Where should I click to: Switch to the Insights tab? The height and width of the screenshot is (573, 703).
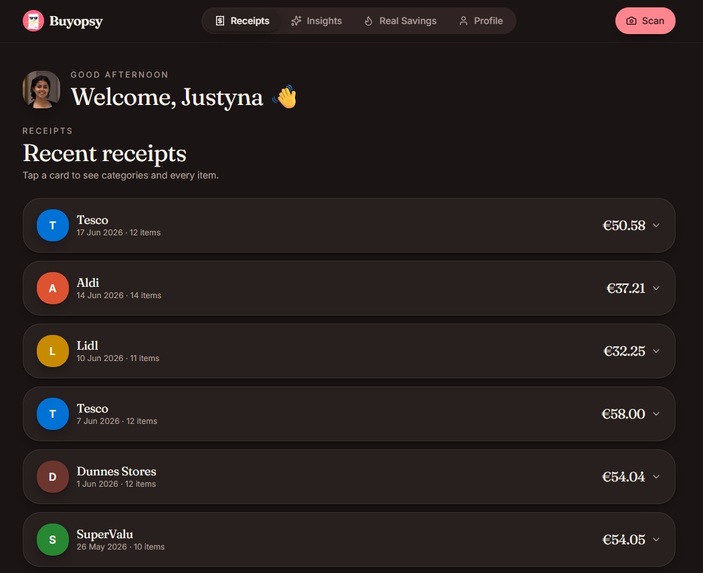point(316,21)
